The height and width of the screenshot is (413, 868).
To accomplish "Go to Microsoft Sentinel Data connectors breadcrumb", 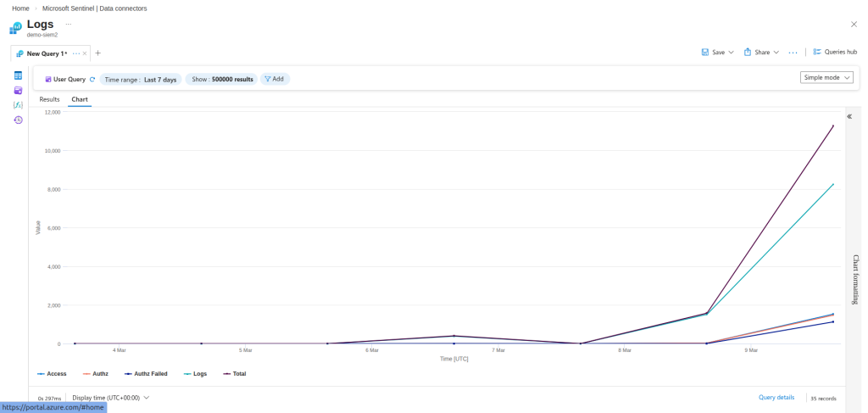I will click(95, 8).
